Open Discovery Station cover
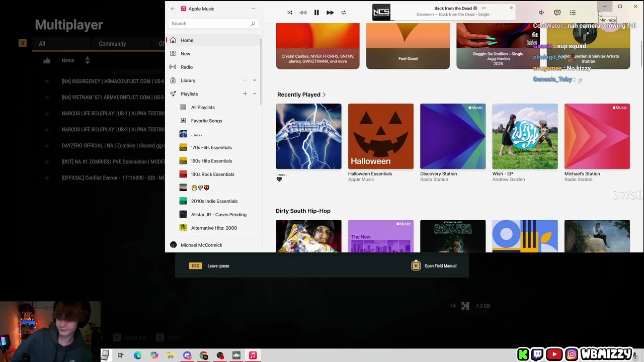The height and width of the screenshot is (362, 644). click(x=453, y=136)
